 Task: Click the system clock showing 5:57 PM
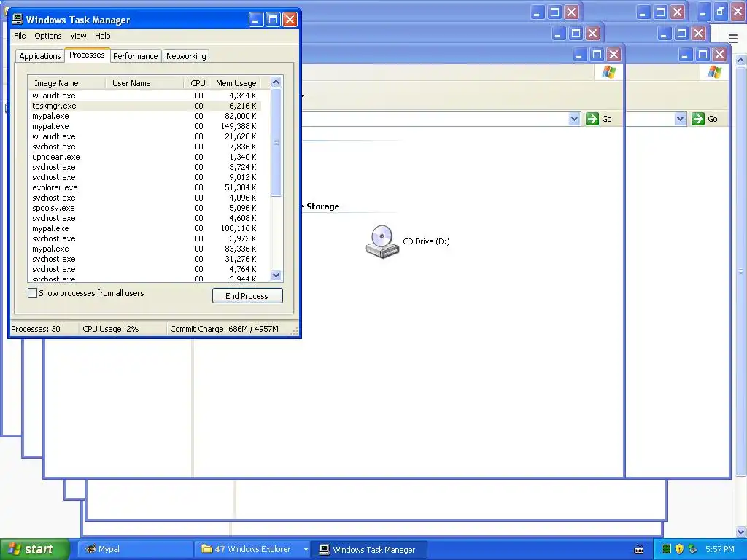pyautogui.click(x=719, y=549)
